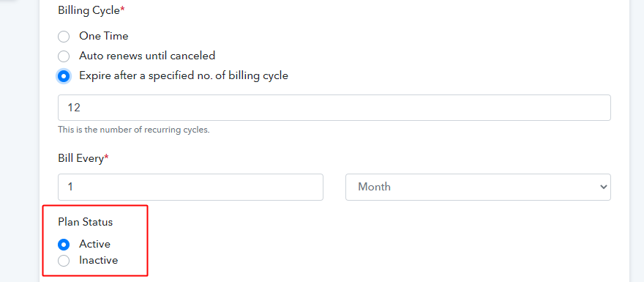Click the Bill Every field heading
644x282 pixels.
click(81, 158)
